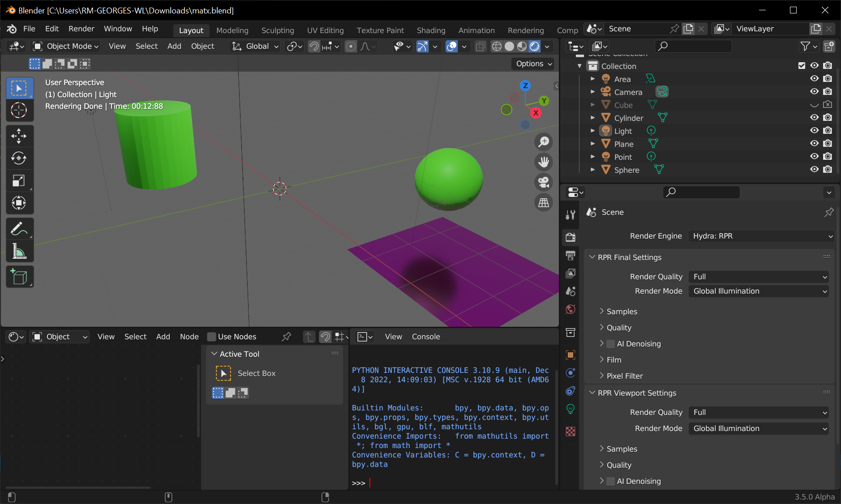This screenshot has height=504, width=841.
Task: Activate the Rotate tool
Action: (19, 158)
